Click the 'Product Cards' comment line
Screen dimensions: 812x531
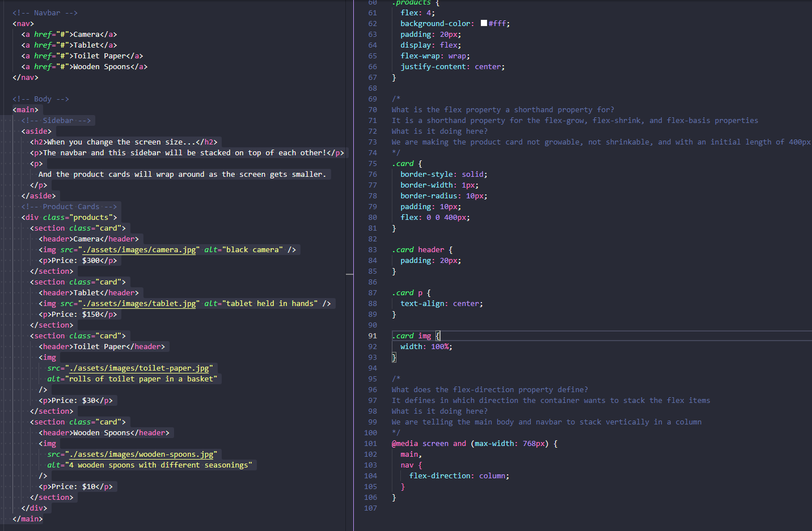tap(69, 206)
